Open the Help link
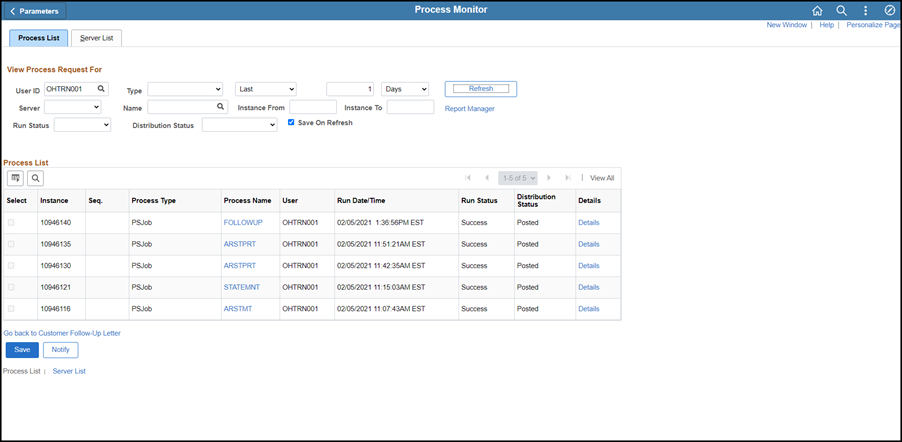902x442 pixels. [827, 25]
